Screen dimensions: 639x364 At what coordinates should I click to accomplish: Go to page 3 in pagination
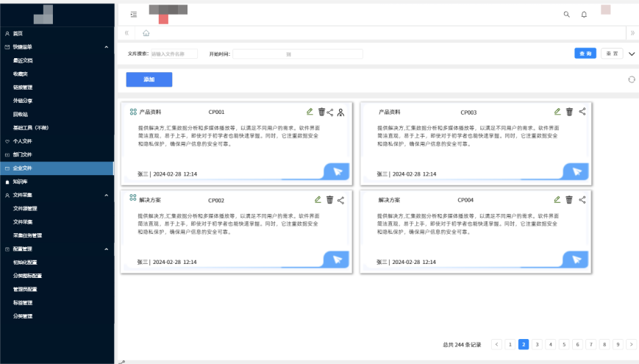[537, 344]
